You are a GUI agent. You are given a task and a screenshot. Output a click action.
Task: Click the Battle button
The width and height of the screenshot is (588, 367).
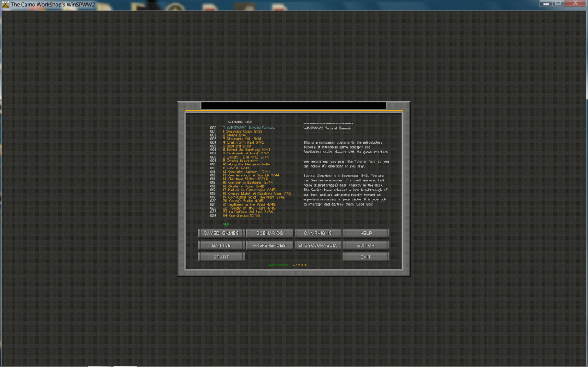[x=221, y=245]
